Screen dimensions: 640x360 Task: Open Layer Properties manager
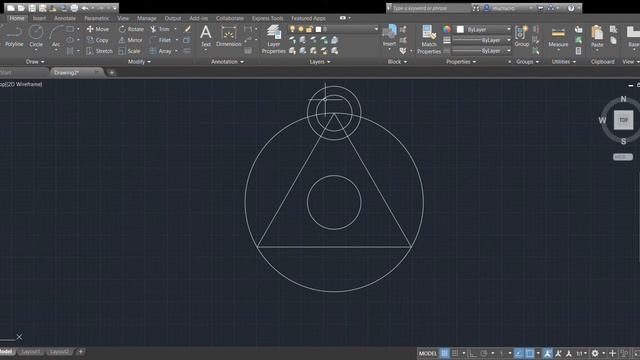(273, 39)
